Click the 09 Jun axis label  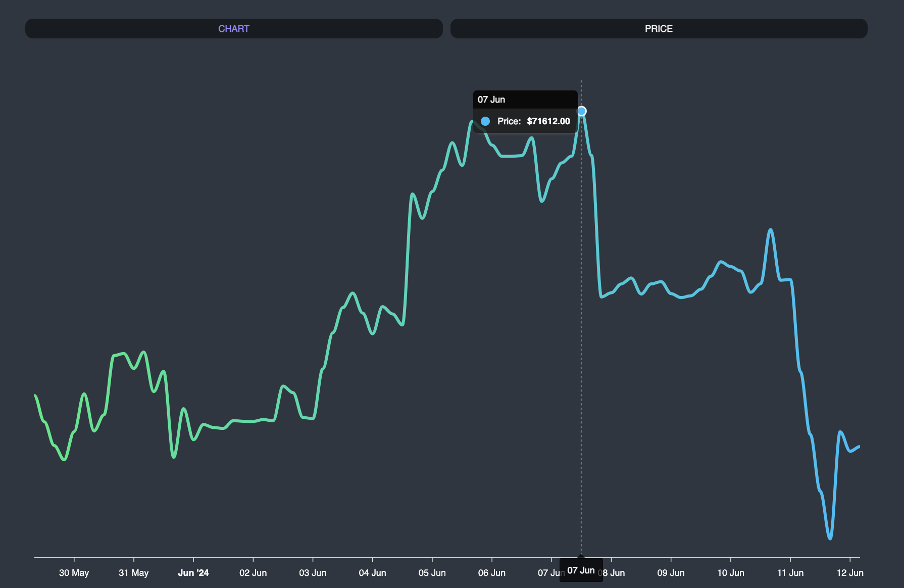(671, 573)
